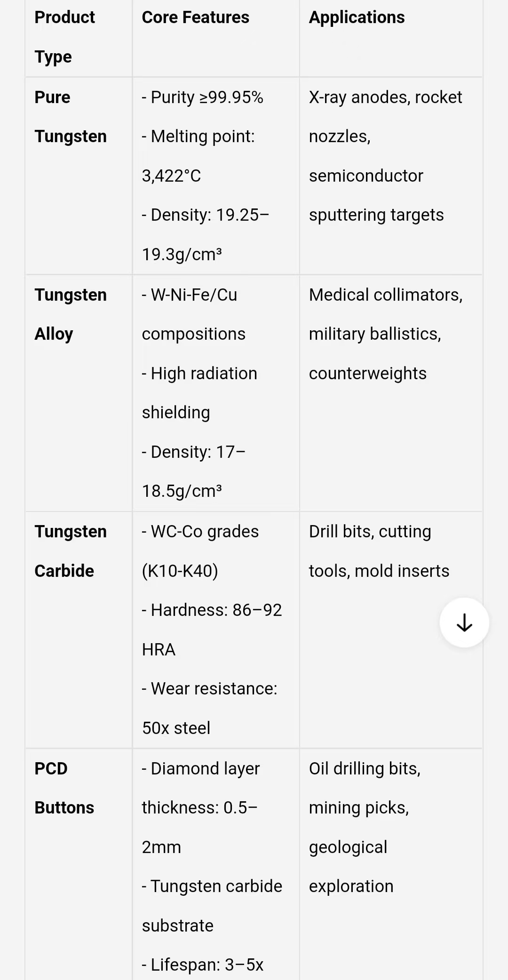Select the PCD Buttons row label
The width and height of the screenshot is (508, 980).
pos(64,788)
